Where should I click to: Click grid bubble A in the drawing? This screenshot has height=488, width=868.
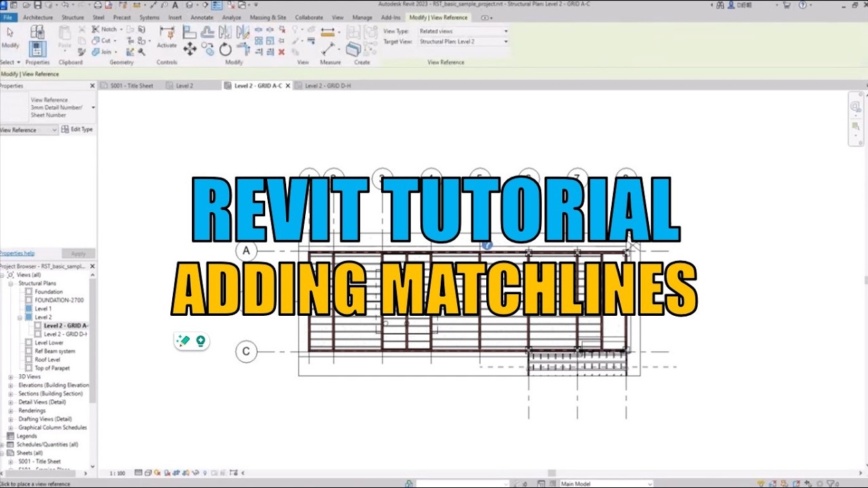[246, 251]
